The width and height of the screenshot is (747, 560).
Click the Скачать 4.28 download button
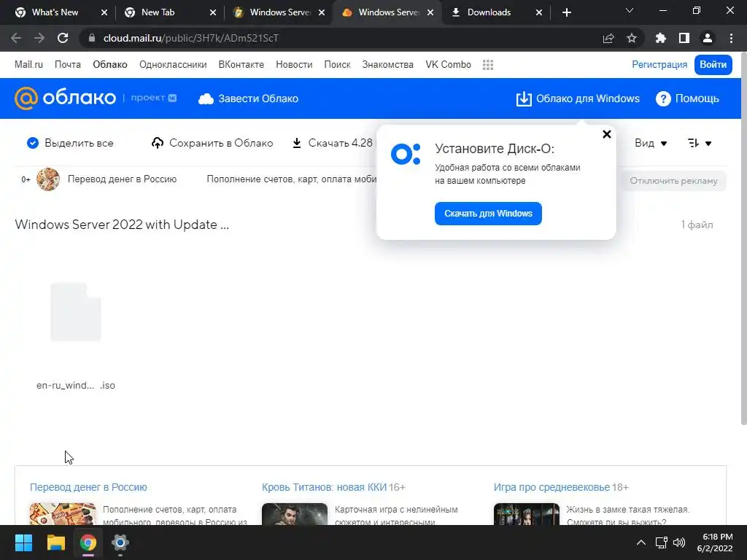tap(333, 143)
